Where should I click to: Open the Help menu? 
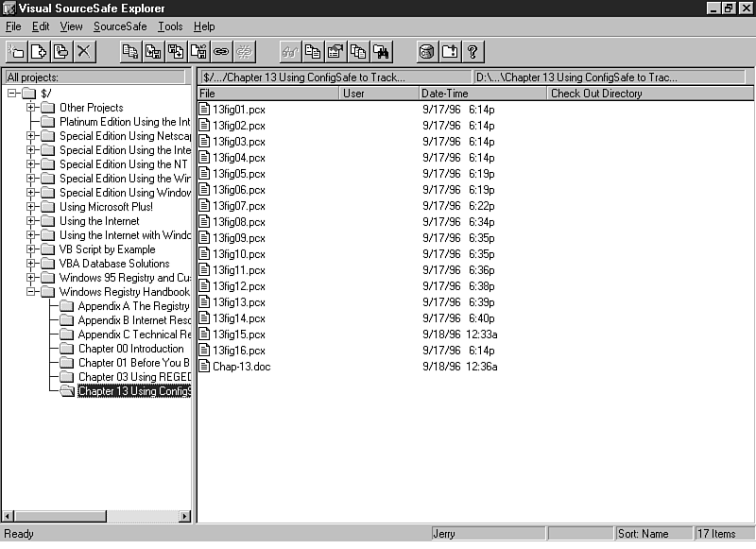click(x=204, y=26)
